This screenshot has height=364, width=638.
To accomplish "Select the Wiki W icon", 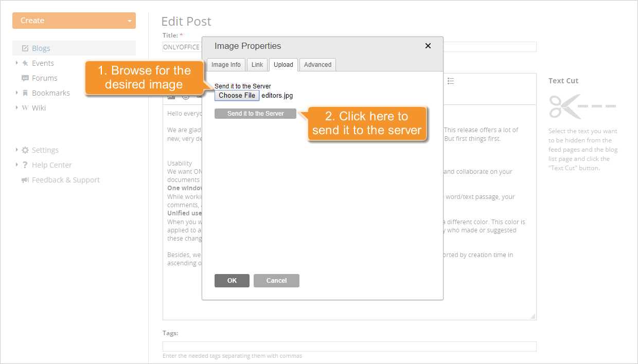I will (x=25, y=107).
